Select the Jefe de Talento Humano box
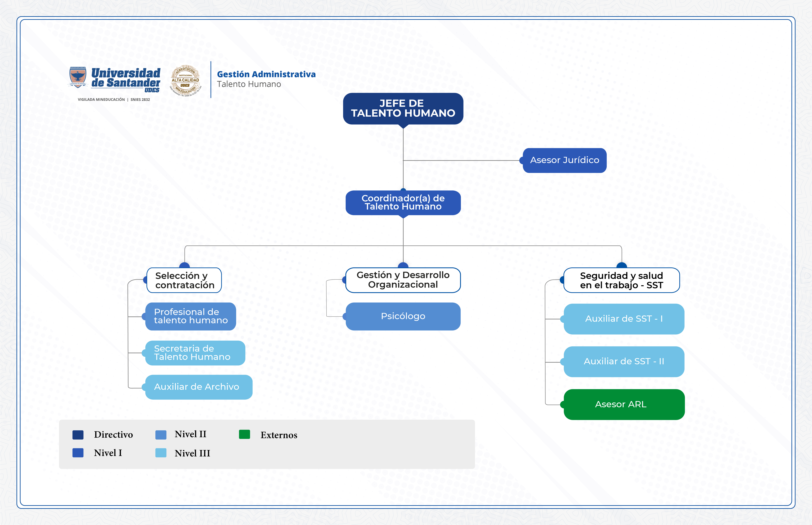 (x=403, y=108)
